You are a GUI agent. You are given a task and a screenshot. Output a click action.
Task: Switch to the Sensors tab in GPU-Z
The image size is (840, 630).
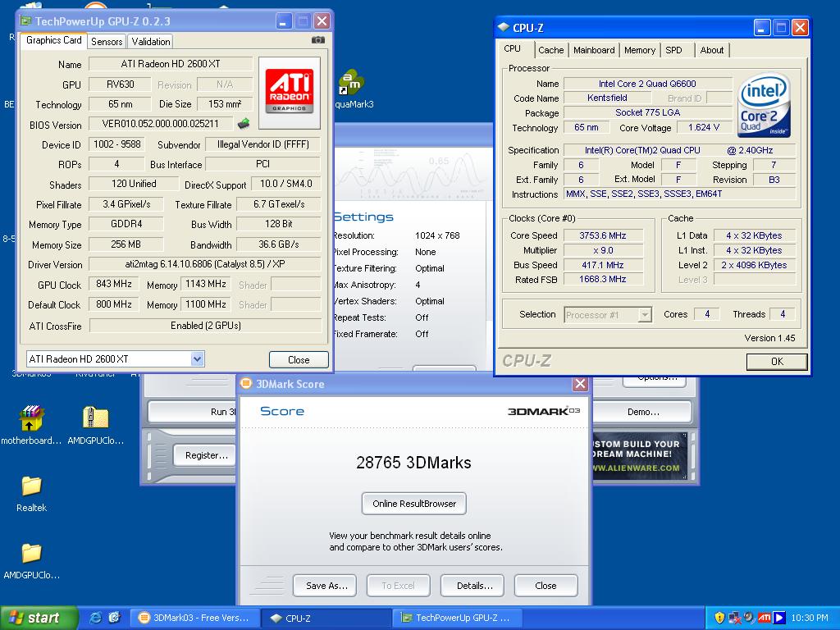click(107, 41)
